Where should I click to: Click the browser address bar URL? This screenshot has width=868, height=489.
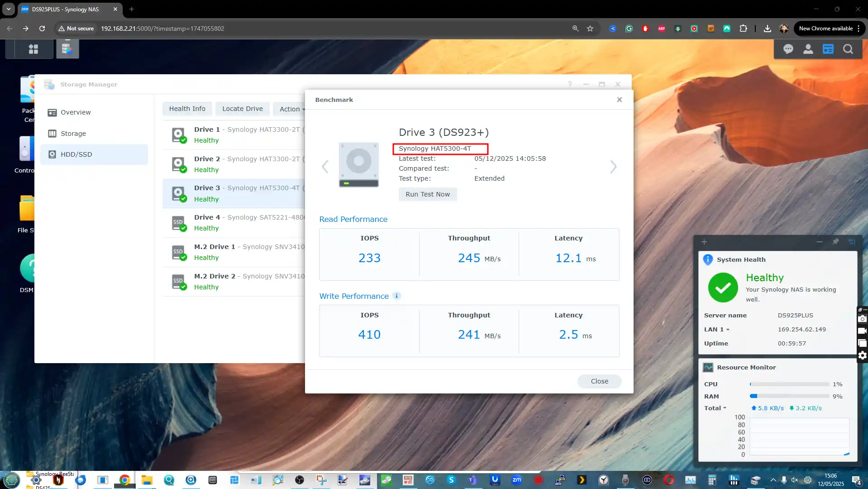pos(162,29)
